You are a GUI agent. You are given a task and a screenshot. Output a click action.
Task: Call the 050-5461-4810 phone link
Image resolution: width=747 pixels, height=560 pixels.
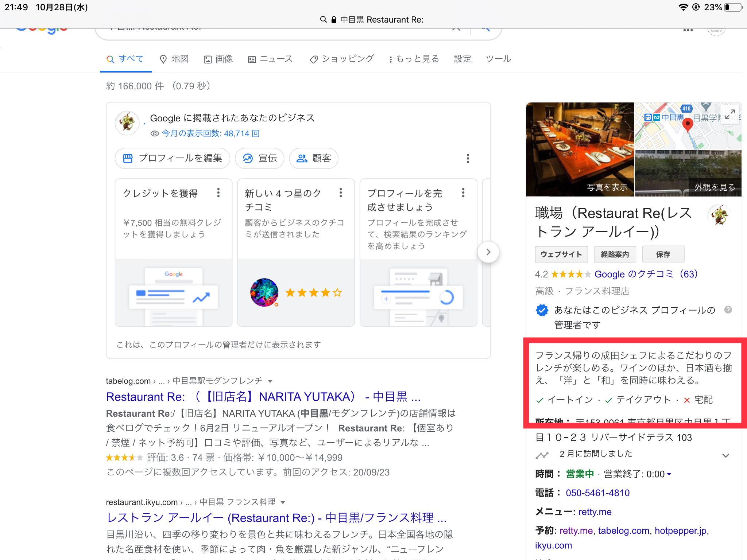coord(598,493)
